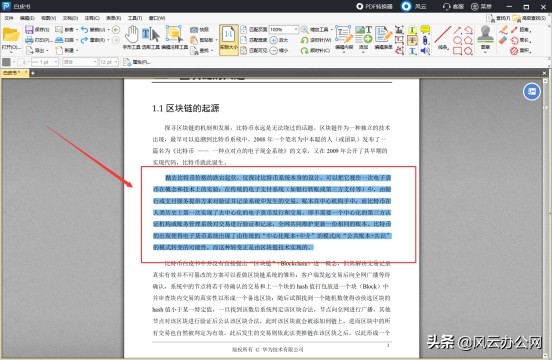Select the yellow Highlight Text tool

click(x=412, y=30)
